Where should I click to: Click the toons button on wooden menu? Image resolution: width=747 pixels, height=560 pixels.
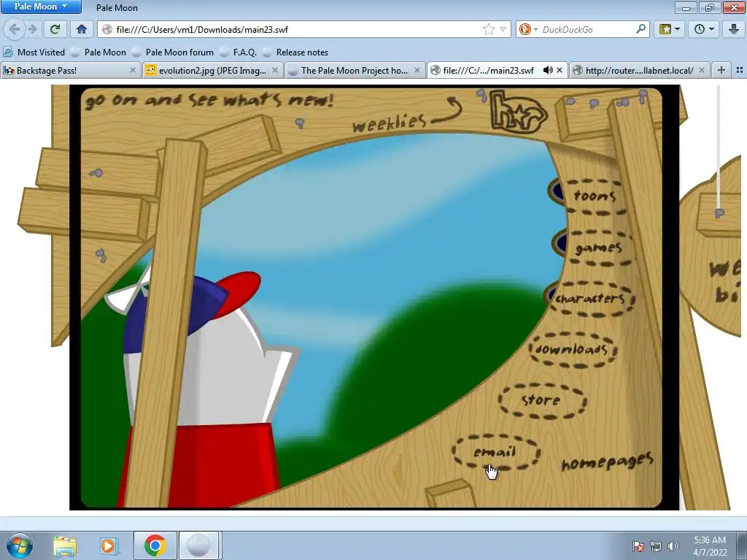click(595, 195)
